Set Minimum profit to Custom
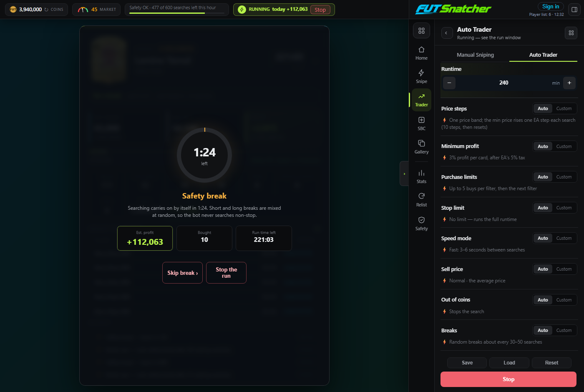The image size is (584, 392). tap(564, 146)
